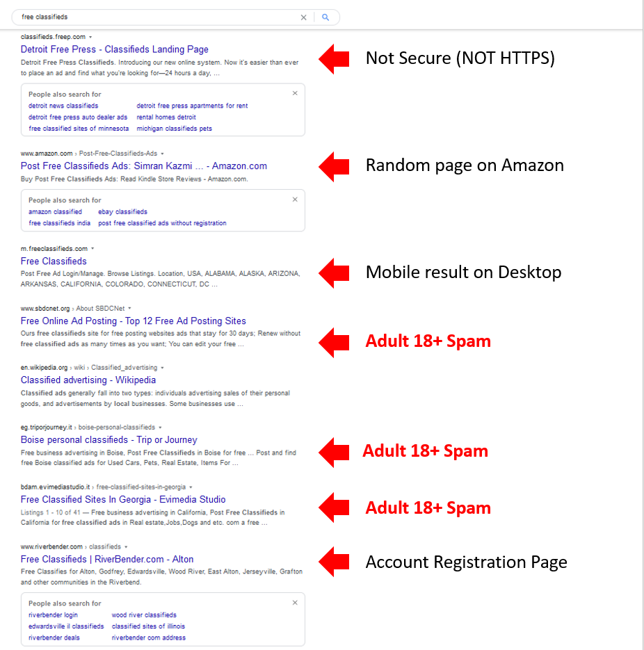Open the 'Free Classifieds | RiverBender.com - Alton' result
The width and height of the screenshot is (644, 650).
pos(107,559)
